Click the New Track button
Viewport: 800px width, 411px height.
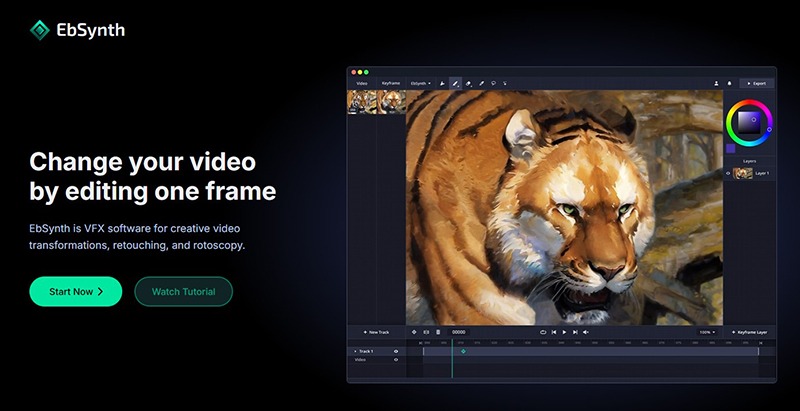pyautogui.click(x=376, y=332)
